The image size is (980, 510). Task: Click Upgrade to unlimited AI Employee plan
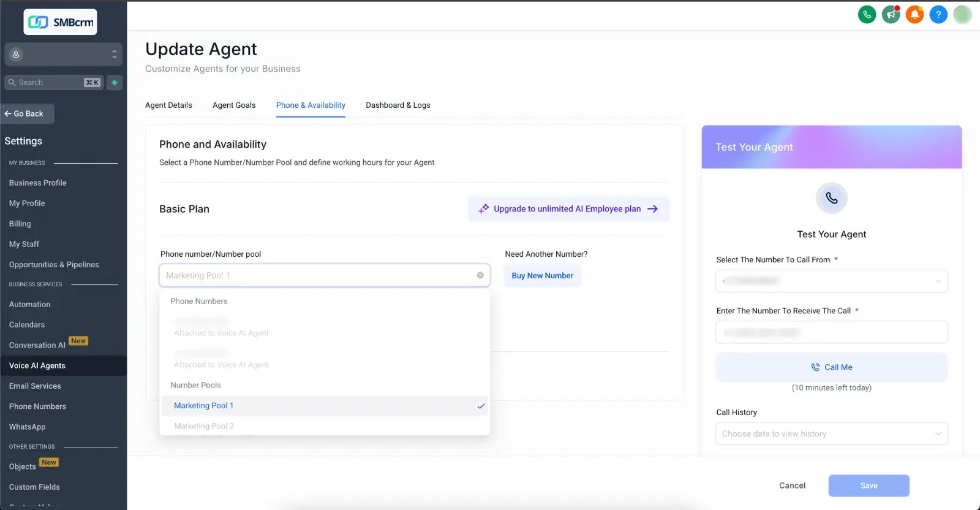569,209
